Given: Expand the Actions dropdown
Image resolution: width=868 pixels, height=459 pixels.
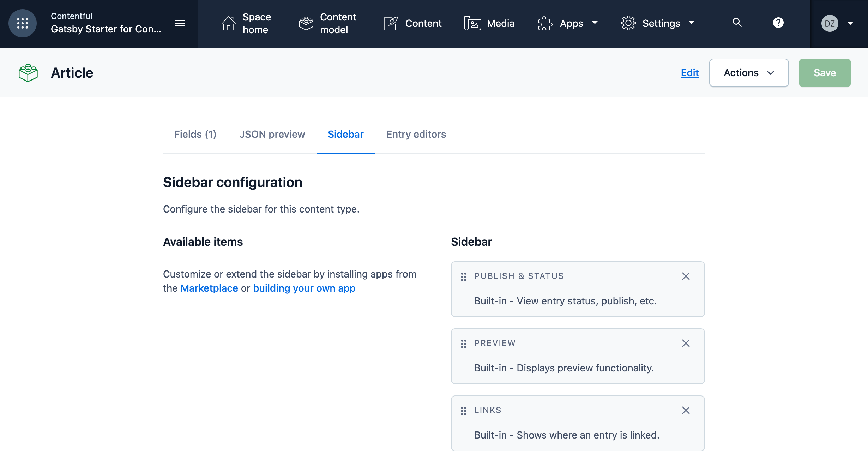Looking at the screenshot, I should point(748,73).
